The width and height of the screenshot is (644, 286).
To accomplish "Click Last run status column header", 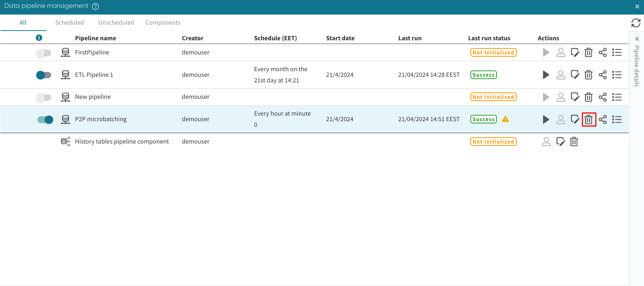I will coord(489,38).
